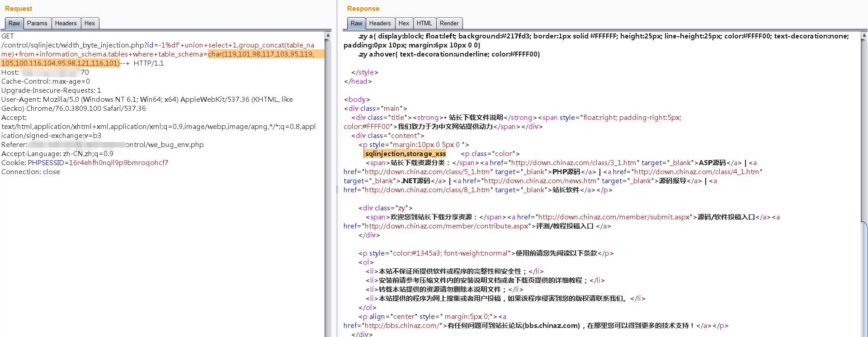Viewport: 868px width, 337px height.
Task: Click the PHPSESSID cookie value
Action: 118,163
